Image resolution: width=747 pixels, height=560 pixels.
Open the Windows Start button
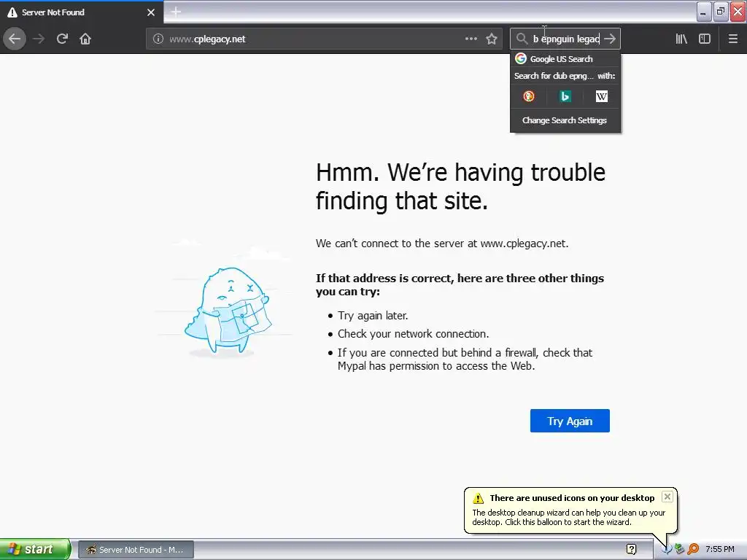35,549
